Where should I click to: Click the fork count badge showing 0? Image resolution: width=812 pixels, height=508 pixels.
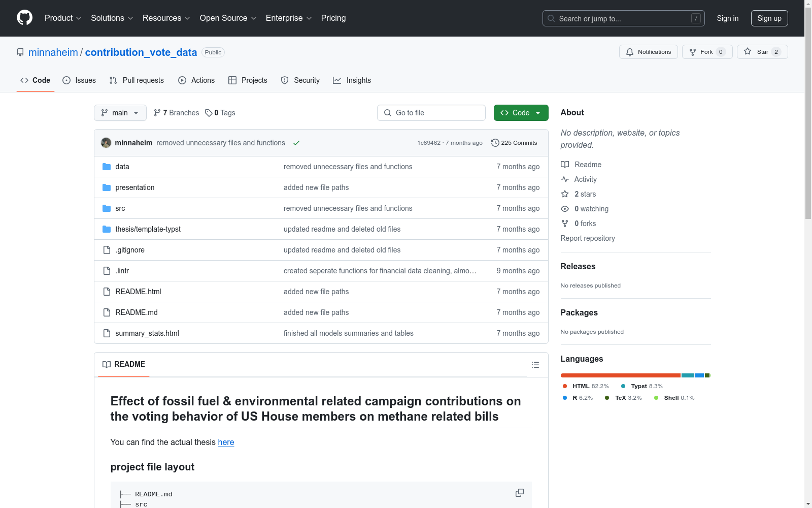(721, 52)
